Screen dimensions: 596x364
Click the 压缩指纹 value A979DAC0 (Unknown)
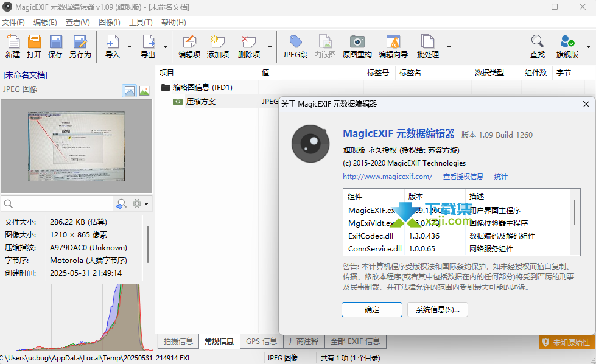pyautogui.click(x=88, y=247)
